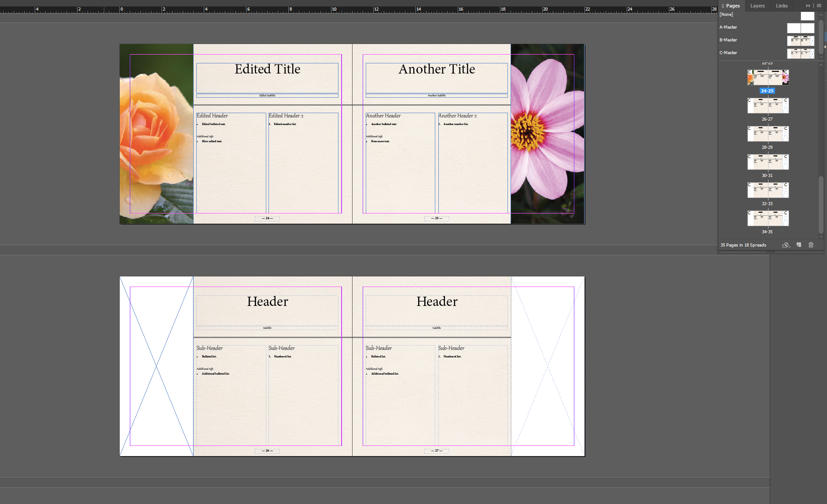Click first 'Sub-Header' heading on page 26
This screenshot has height=504, width=827.
click(210, 348)
